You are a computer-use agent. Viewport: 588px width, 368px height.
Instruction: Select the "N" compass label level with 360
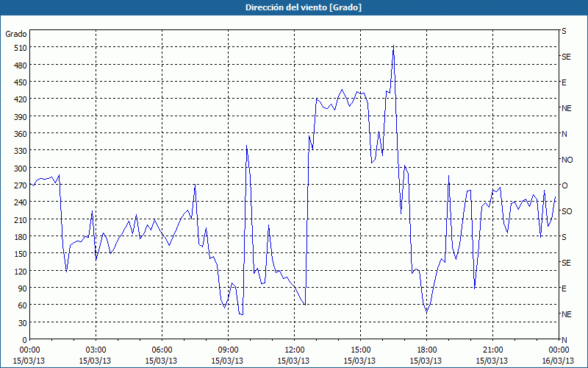pos(564,134)
